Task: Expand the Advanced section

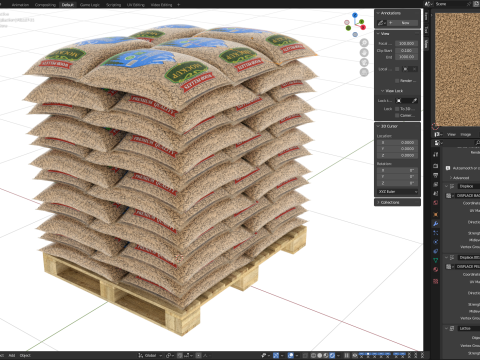Action: point(451,178)
